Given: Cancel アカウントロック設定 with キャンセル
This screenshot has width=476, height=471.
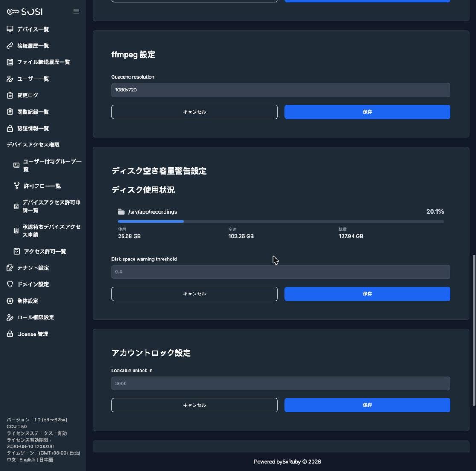Looking at the screenshot, I should 194,405.
